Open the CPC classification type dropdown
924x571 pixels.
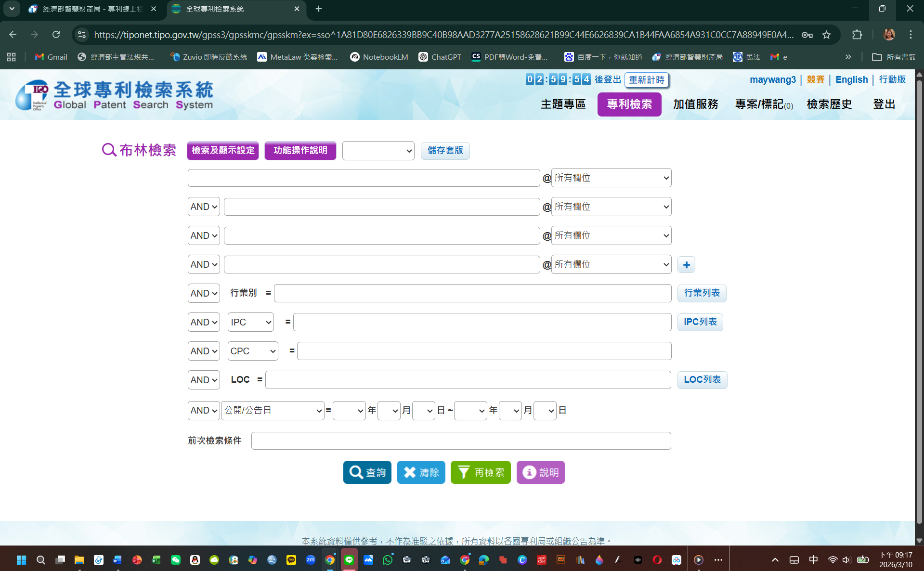point(253,351)
